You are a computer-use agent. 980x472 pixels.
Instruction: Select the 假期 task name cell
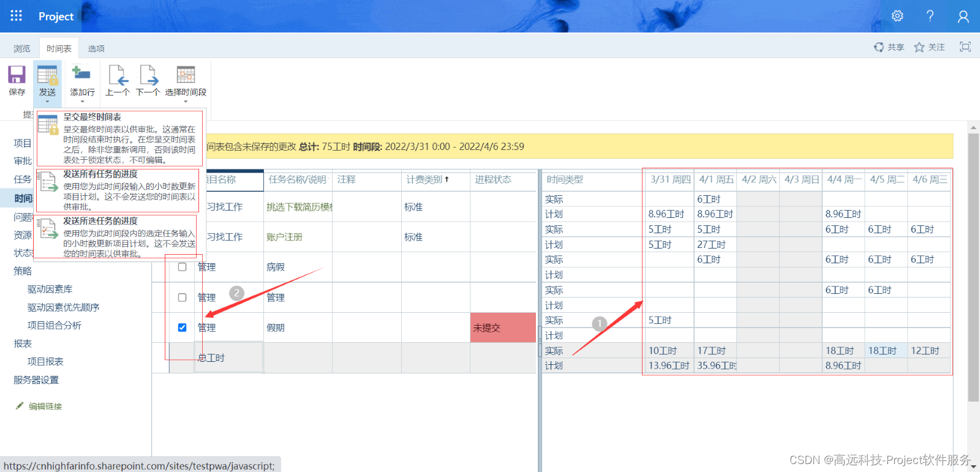[x=298, y=328]
